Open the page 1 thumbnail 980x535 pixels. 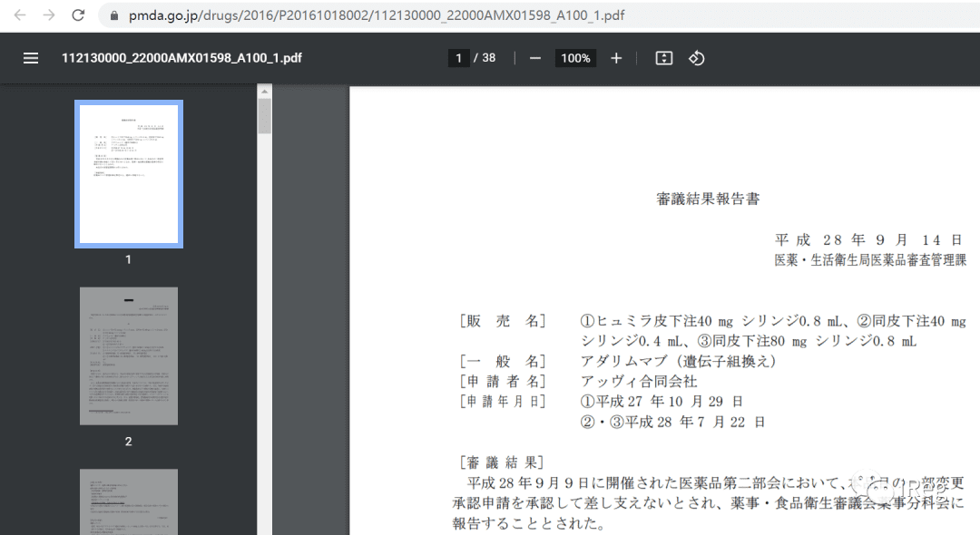point(129,174)
